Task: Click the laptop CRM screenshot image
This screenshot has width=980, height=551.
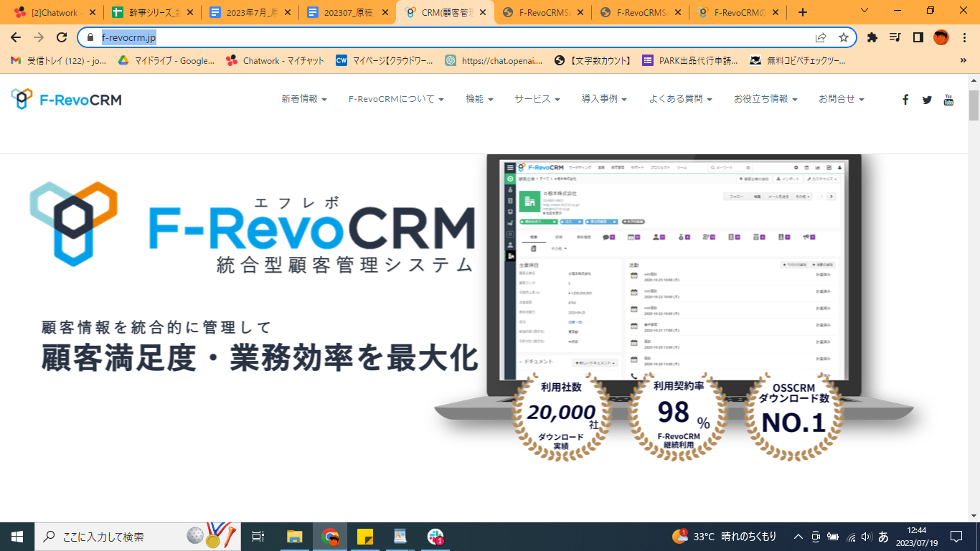Action: pyautogui.click(x=675, y=271)
